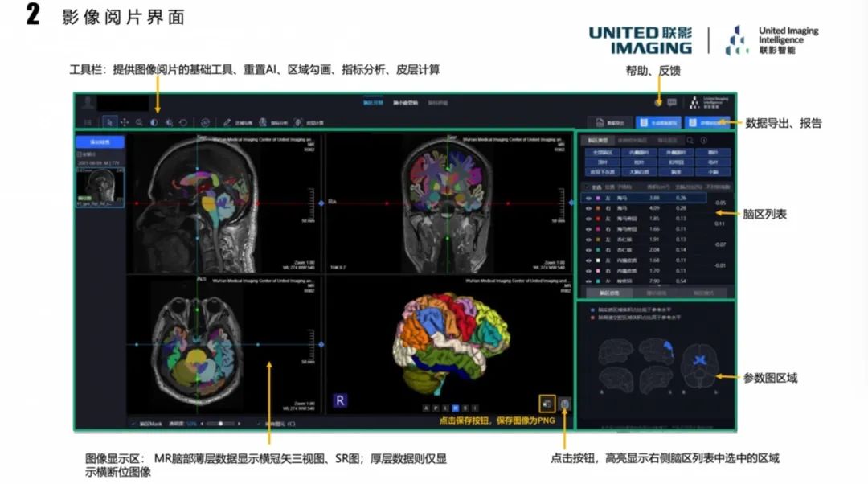Set 3D view orientation to S
The width and height of the screenshot is (868, 484).
[465, 408]
